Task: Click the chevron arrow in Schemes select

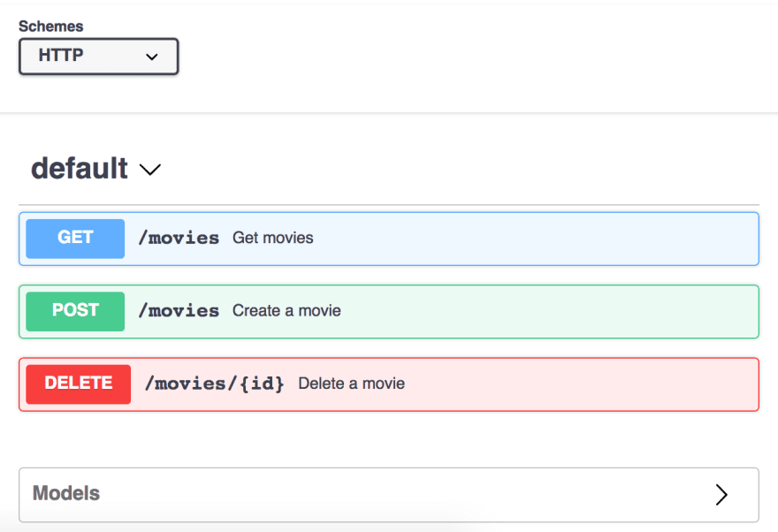Action: (x=152, y=57)
